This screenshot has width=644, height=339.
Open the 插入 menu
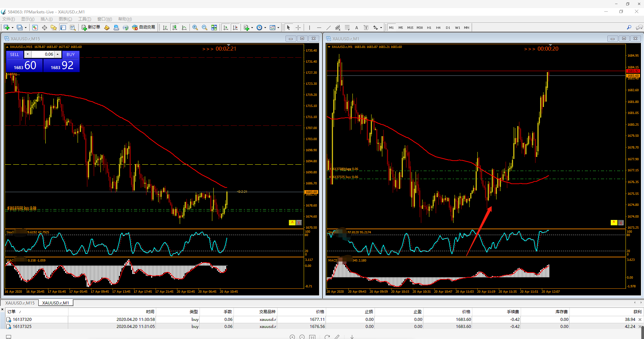pos(46,19)
